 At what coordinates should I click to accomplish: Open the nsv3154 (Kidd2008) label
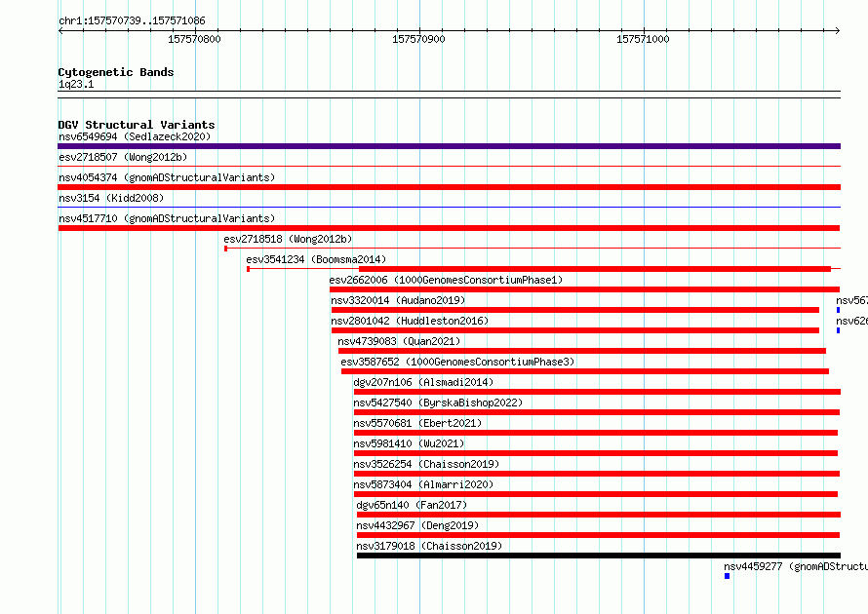pyautogui.click(x=111, y=198)
